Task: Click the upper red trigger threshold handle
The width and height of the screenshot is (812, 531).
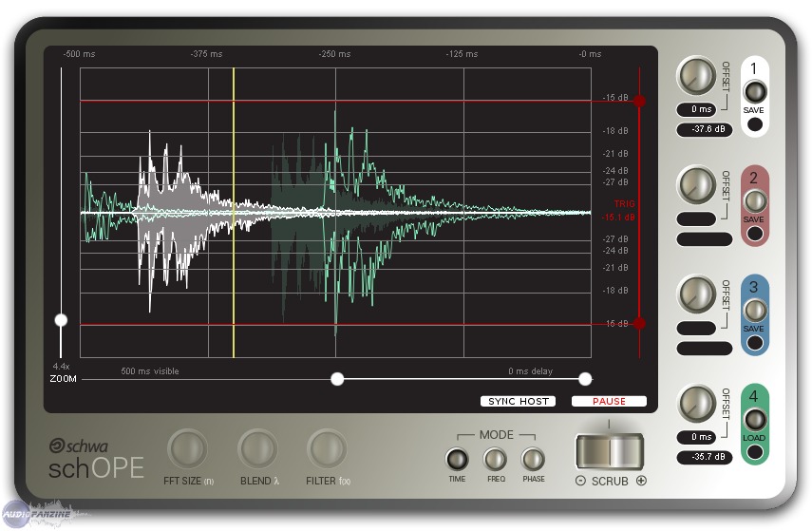Action: 640,101
